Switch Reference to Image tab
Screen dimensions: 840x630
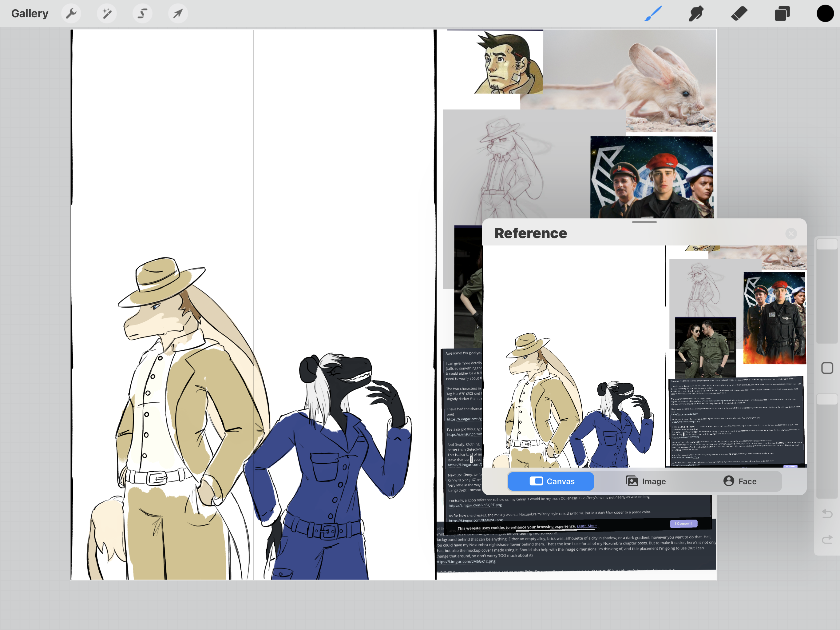646,481
